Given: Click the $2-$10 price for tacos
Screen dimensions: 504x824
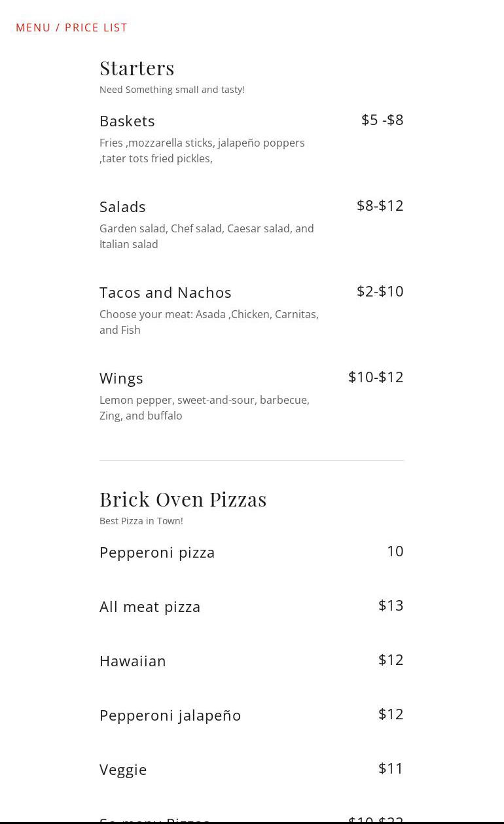Looking at the screenshot, I should tap(380, 291).
